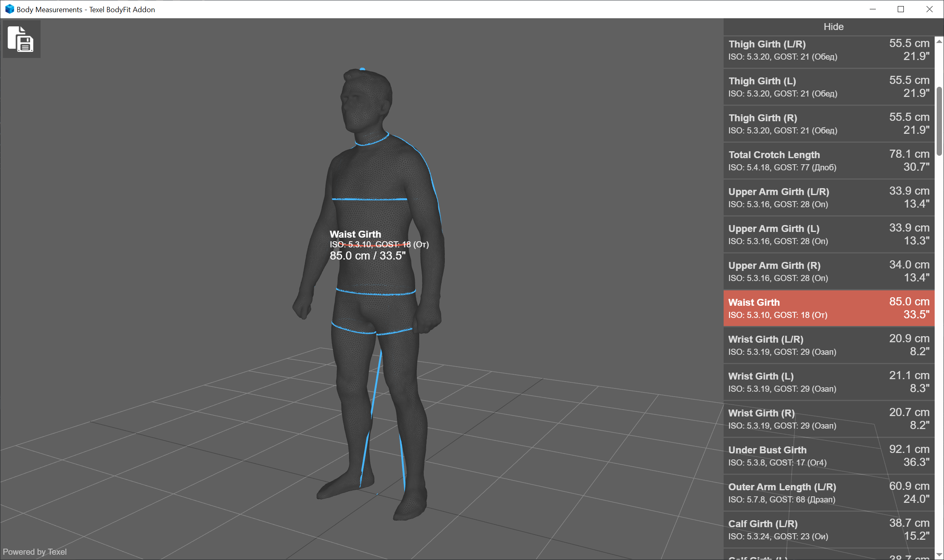Select the Under Bust Girth measurement
The width and height of the screenshot is (944, 560).
point(828,455)
